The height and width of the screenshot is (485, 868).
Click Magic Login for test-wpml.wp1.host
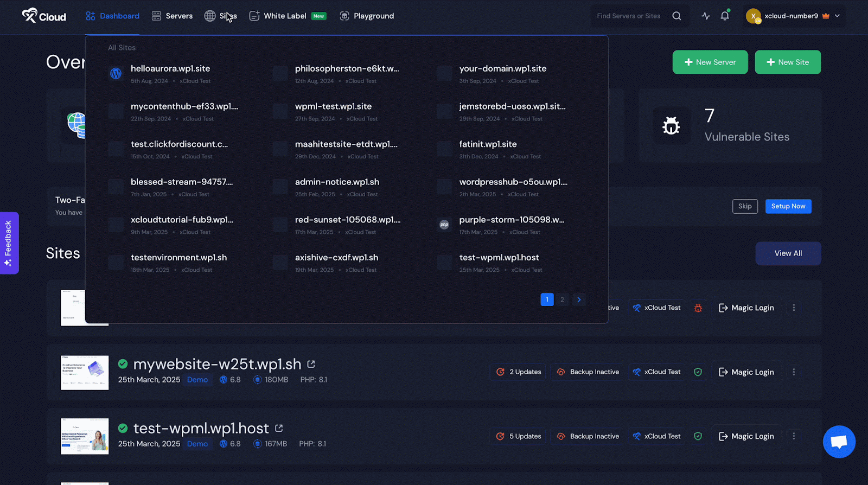(x=746, y=436)
